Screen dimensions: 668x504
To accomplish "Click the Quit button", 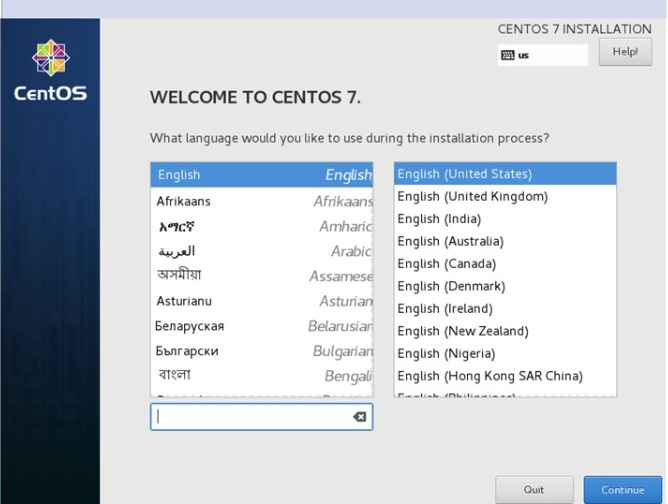I will [534, 490].
